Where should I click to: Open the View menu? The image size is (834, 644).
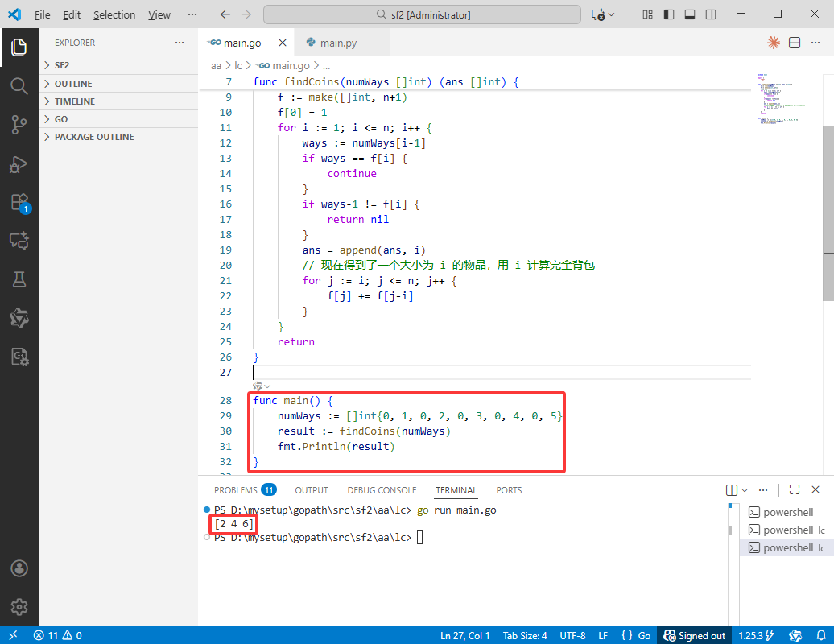[x=159, y=14]
